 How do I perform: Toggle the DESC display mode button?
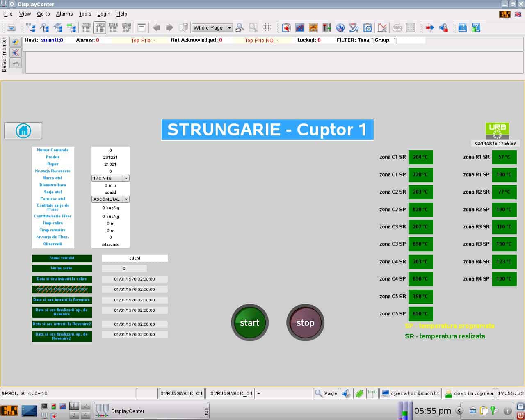tap(100, 27)
